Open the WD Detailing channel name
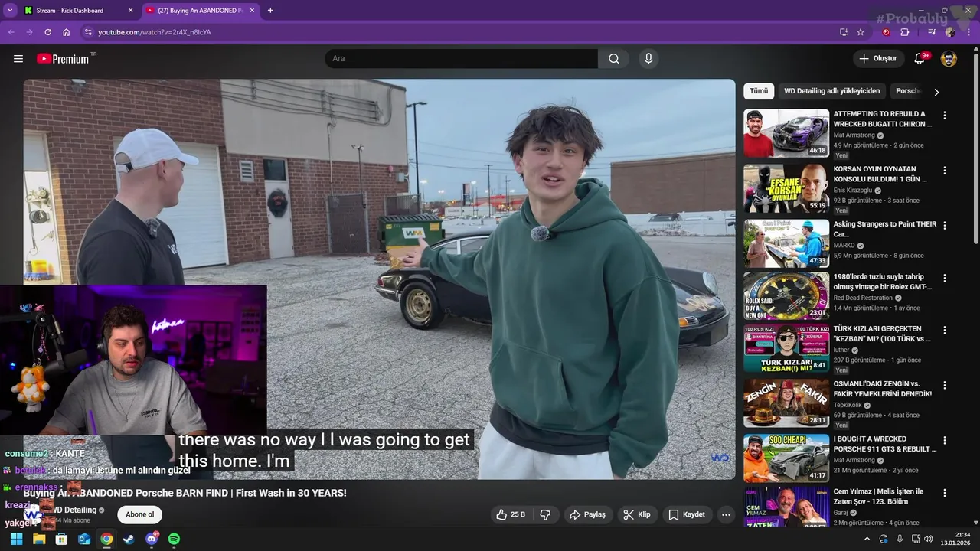The image size is (980, 551). 74,510
